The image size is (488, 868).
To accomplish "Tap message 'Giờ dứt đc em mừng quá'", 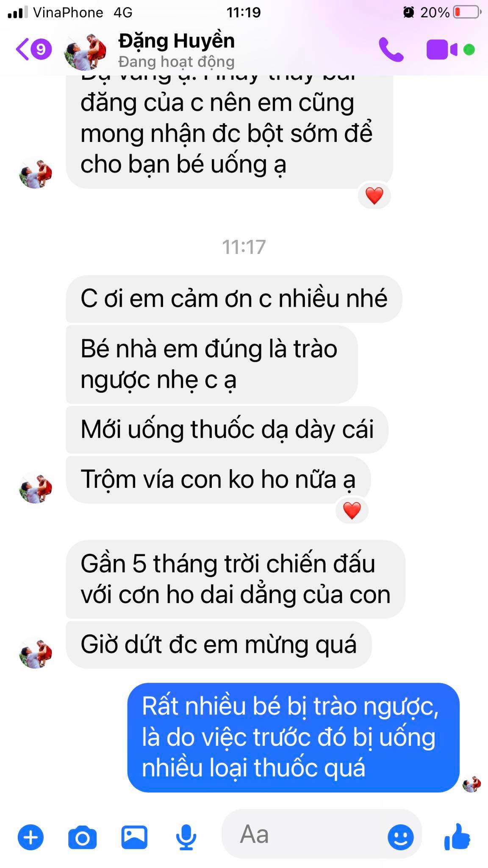I will [219, 645].
